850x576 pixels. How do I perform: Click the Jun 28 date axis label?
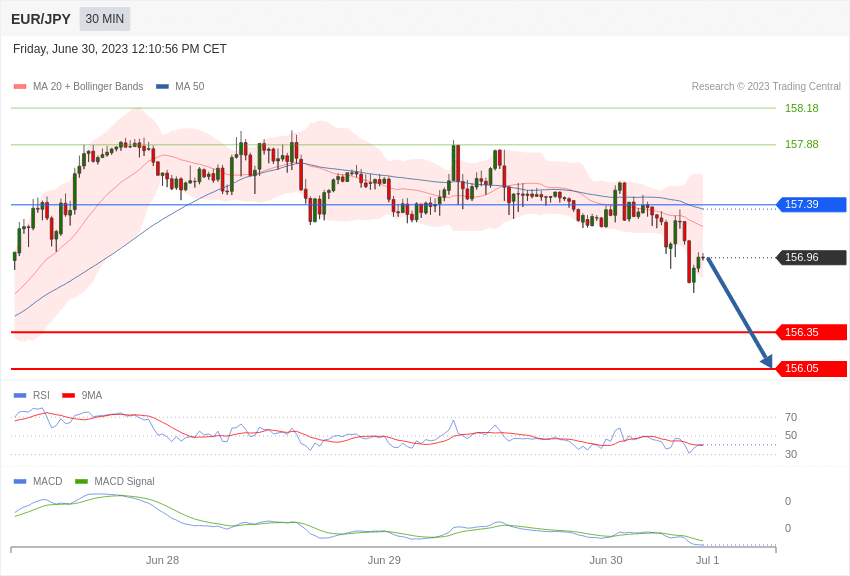click(x=162, y=560)
